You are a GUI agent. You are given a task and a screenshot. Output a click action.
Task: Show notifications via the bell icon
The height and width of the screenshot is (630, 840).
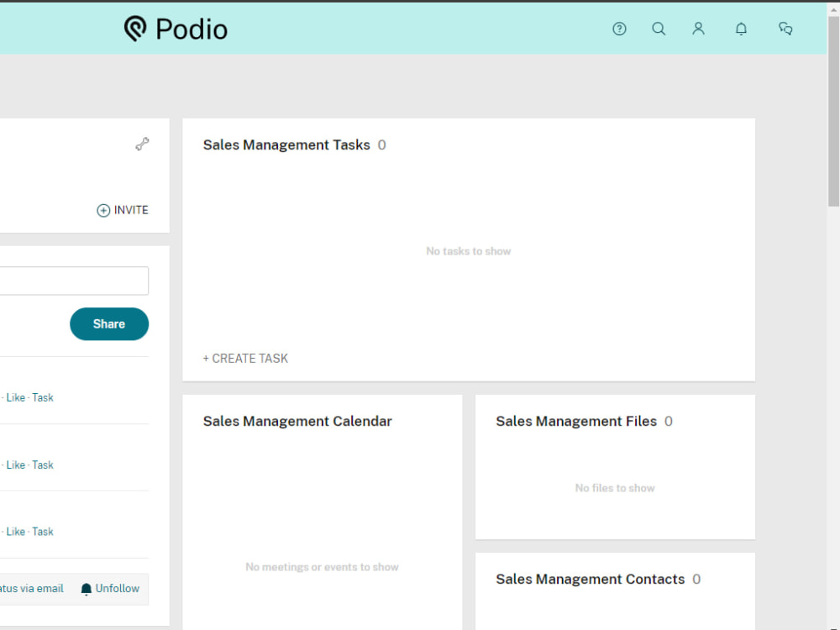(x=741, y=29)
